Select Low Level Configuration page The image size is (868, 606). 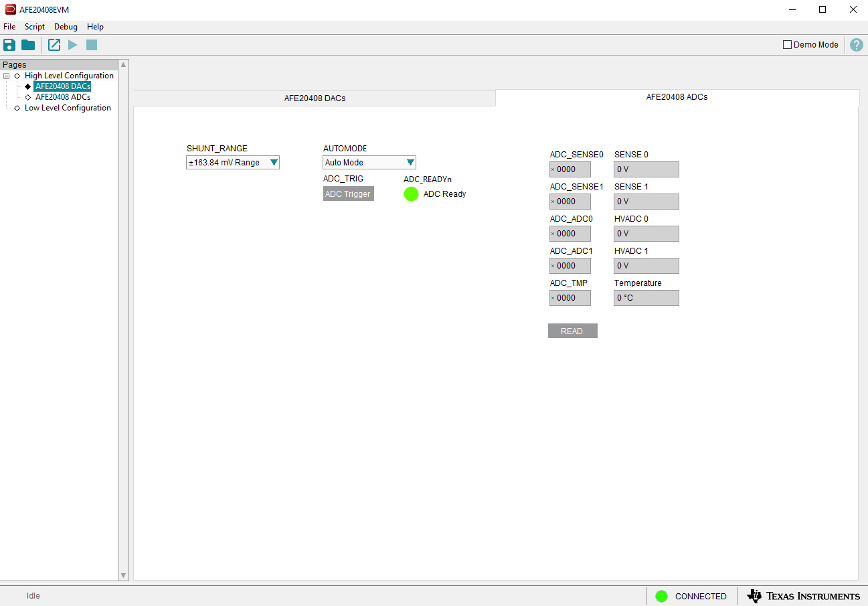point(68,107)
